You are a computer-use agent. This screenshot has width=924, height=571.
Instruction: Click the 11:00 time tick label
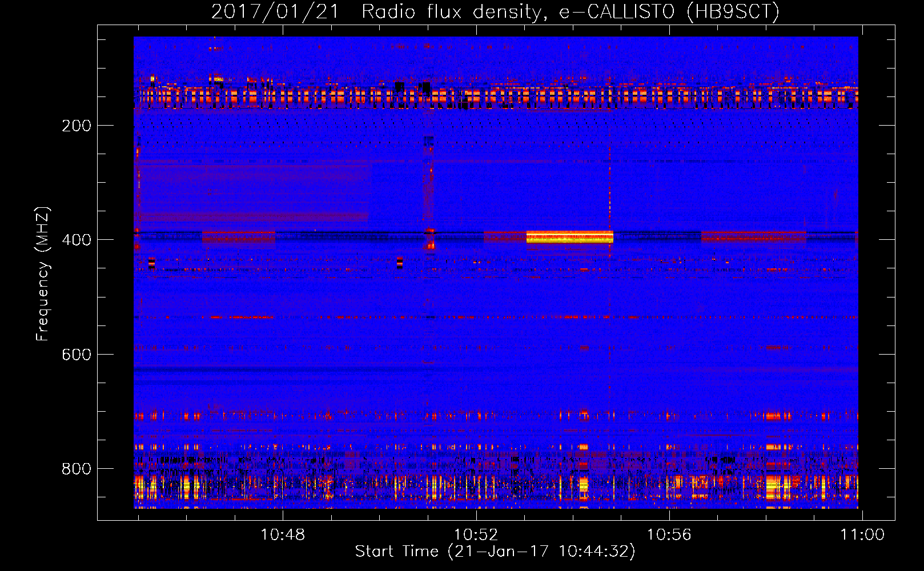click(x=862, y=535)
